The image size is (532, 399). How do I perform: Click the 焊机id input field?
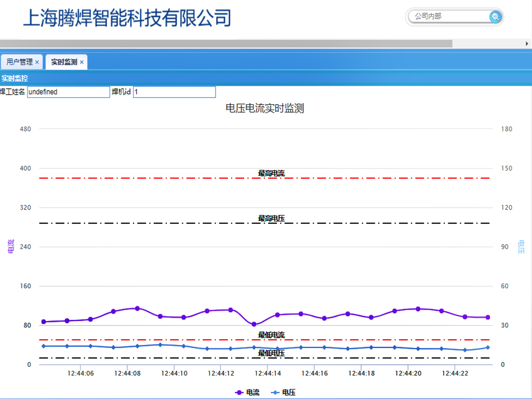pos(174,92)
